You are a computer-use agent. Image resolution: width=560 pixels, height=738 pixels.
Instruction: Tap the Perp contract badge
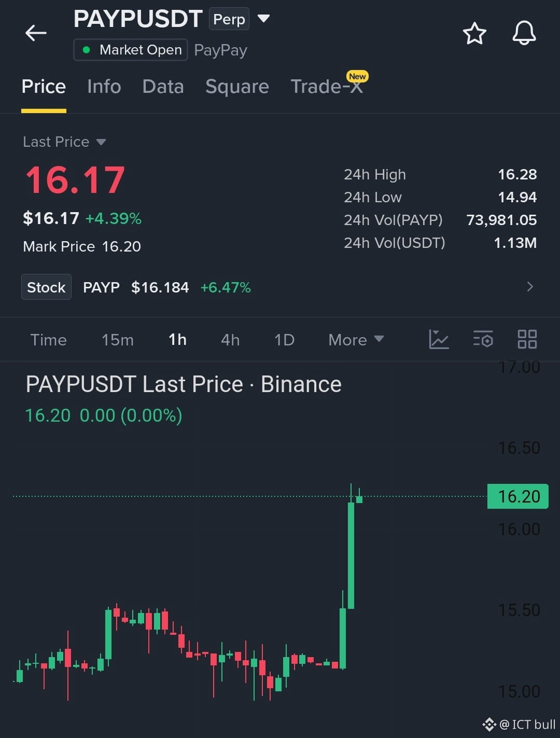click(229, 19)
